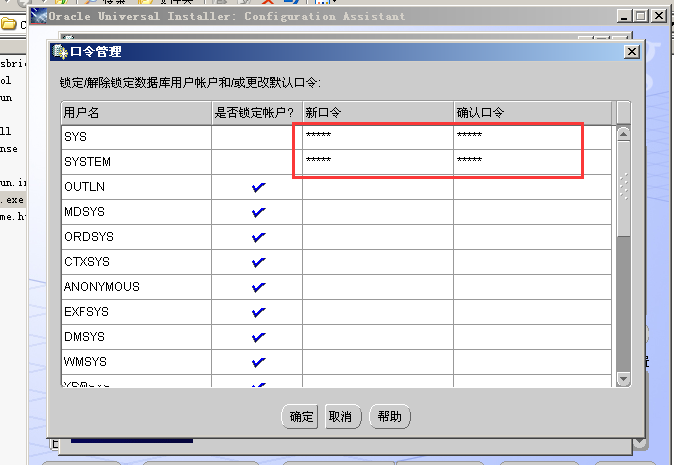674x465 pixels.
Task: Select the ORDSYS user name
Action: [x=89, y=237]
